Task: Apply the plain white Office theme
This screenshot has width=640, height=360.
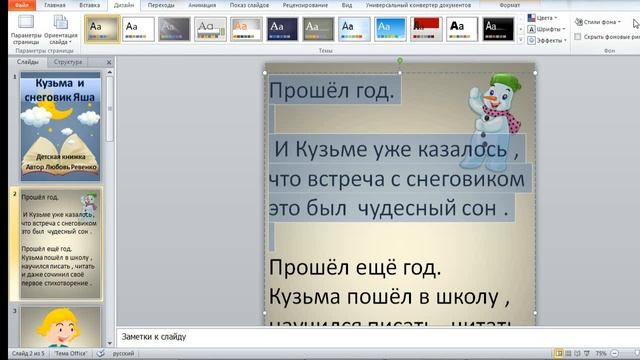Action: coord(138,29)
